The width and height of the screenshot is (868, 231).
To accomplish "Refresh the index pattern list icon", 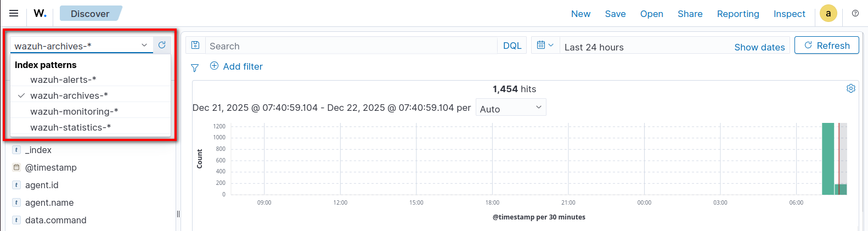I will pyautogui.click(x=162, y=45).
